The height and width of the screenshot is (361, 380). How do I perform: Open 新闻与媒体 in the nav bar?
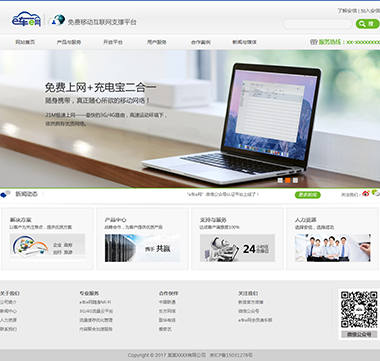(244, 42)
